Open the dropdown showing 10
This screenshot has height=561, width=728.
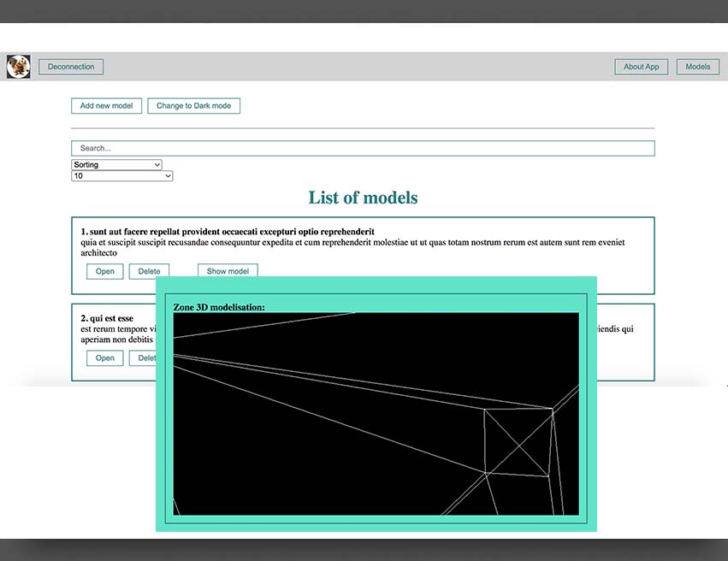click(121, 176)
